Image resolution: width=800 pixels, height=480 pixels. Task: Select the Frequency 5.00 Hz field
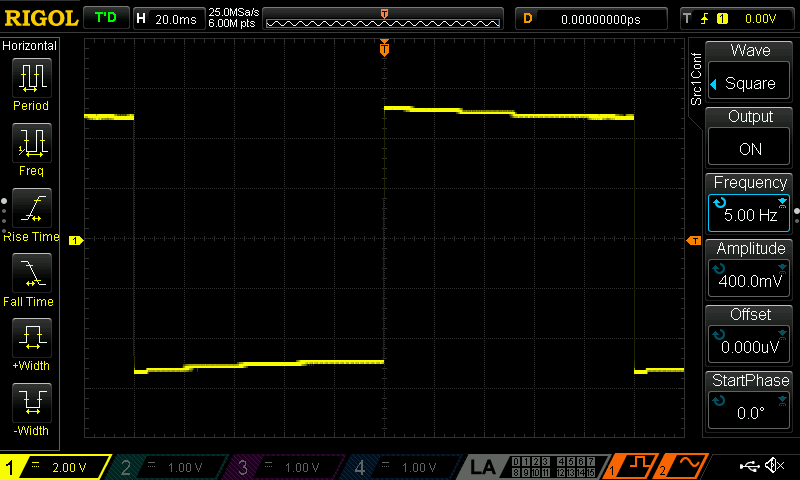point(749,214)
